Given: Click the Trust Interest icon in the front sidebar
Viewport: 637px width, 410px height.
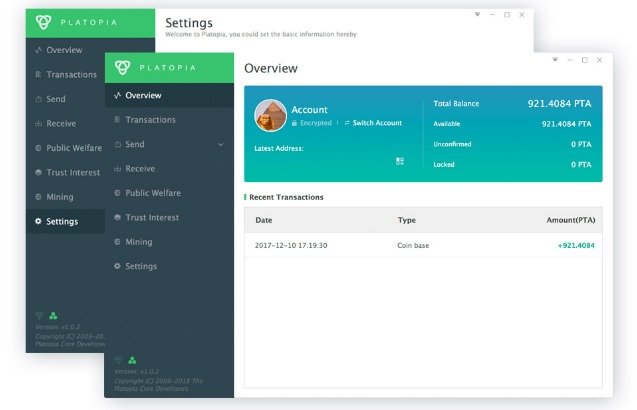Looking at the screenshot, I should point(117,217).
